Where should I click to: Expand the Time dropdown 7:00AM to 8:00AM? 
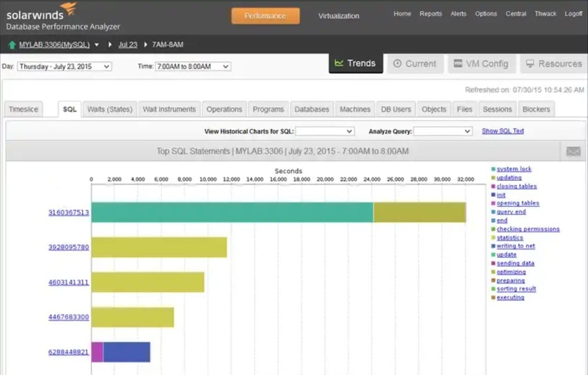(193, 66)
